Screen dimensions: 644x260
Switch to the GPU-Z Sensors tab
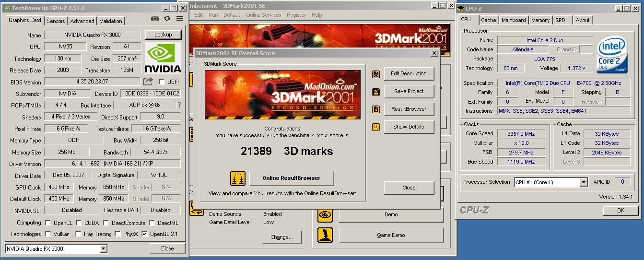56,21
